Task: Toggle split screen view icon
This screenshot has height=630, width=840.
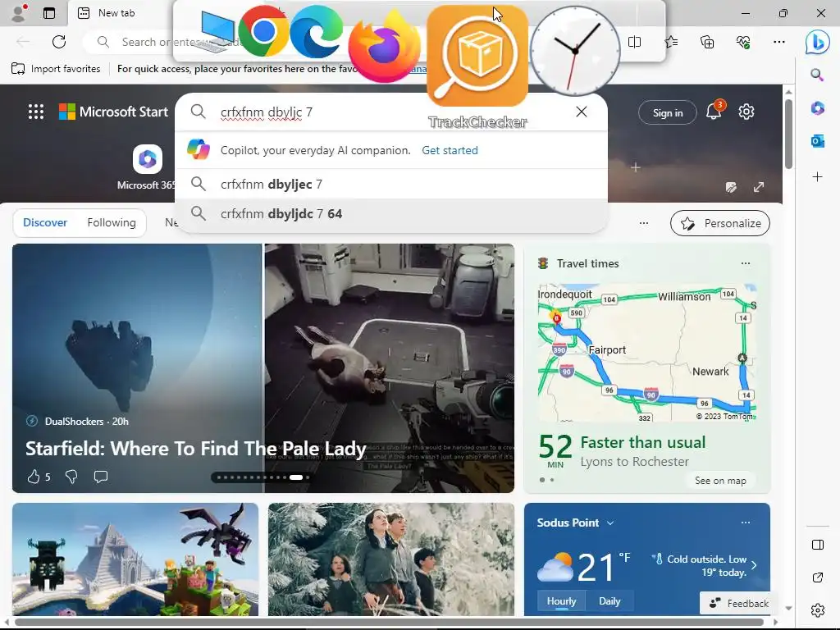Action: click(x=634, y=42)
